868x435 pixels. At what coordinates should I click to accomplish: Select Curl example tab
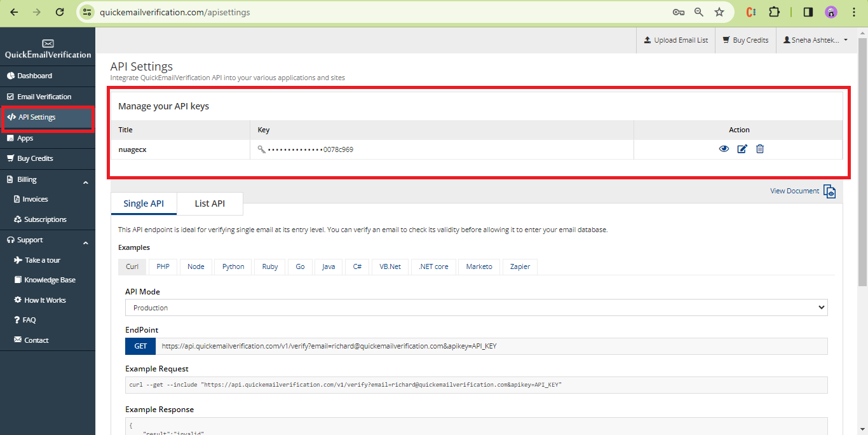(x=132, y=266)
